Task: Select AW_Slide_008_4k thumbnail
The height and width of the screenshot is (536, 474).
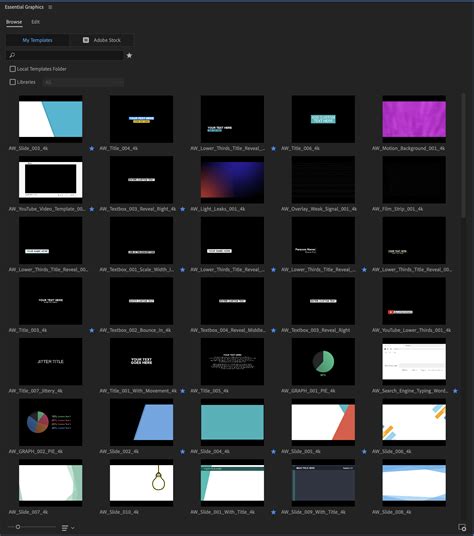Action: click(x=414, y=483)
